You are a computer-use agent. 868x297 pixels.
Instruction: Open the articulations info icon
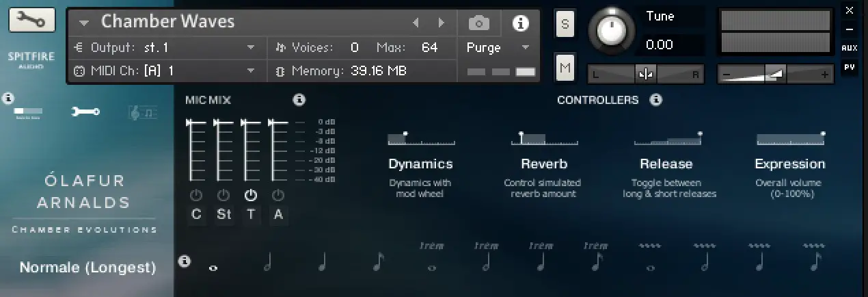(184, 261)
